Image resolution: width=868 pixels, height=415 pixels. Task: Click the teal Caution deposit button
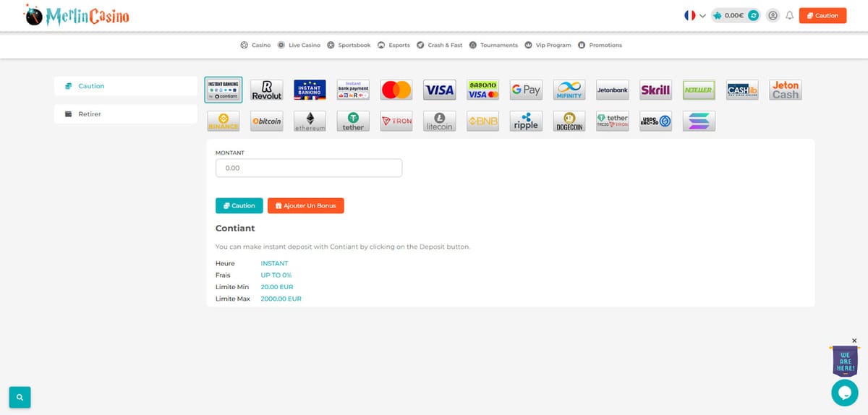(x=239, y=206)
